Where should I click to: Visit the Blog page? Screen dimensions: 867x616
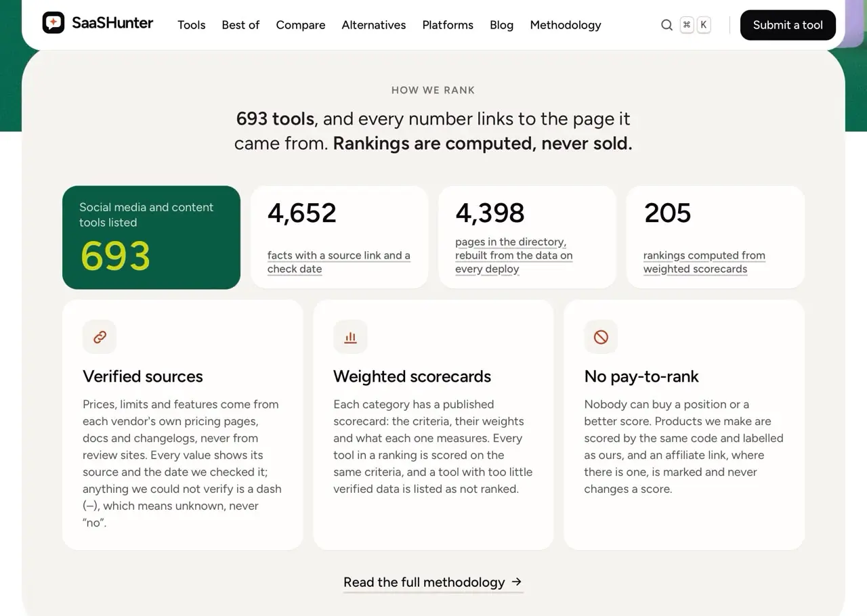pos(501,25)
